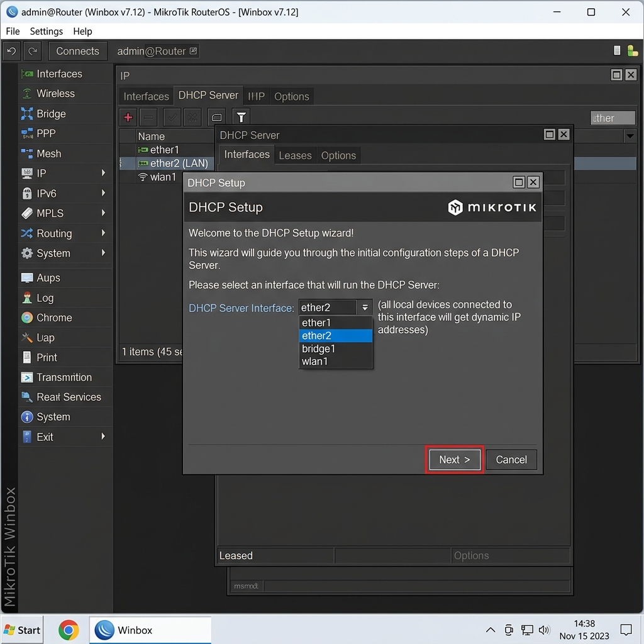Click the search field in IP window
This screenshot has width=644, height=644.
point(613,118)
